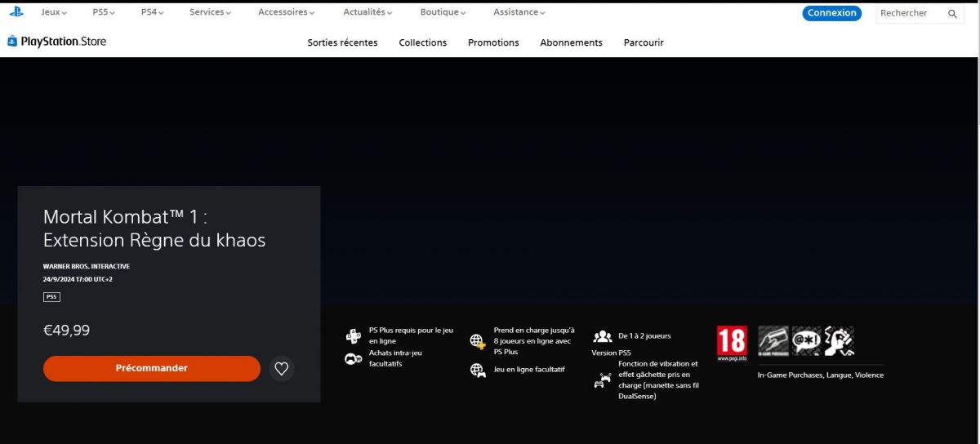The width and height of the screenshot is (980, 444).
Task: Click the €49,99 price text
Action: click(x=66, y=331)
